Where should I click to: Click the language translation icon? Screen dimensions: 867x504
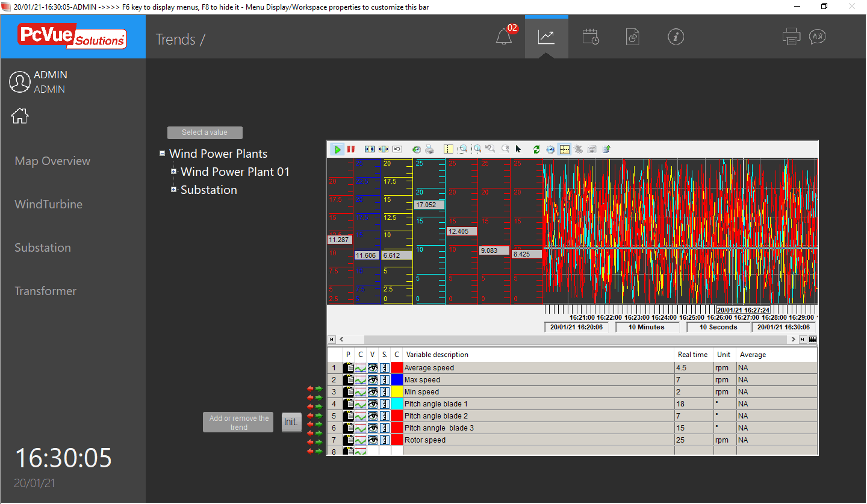click(817, 37)
